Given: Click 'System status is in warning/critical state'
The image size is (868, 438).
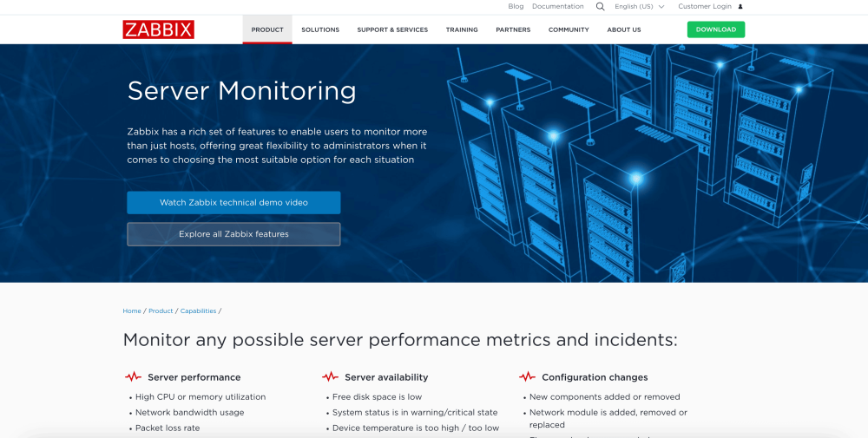Looking at the screenshot, I should (415, 413).
